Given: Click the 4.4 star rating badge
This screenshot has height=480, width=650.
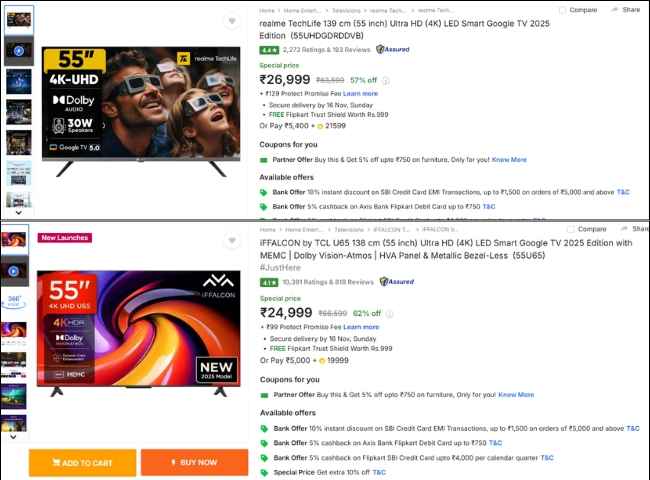Looking at the screenshot, I should [268, 49].
